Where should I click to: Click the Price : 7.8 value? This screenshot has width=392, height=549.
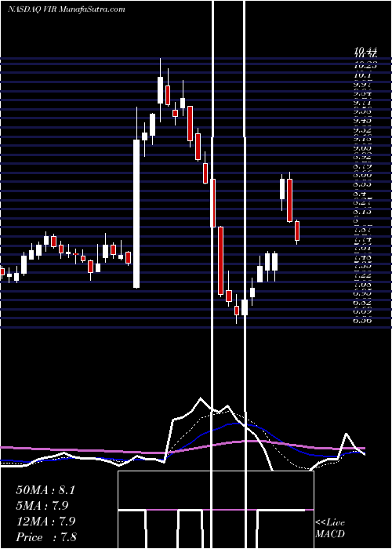pos(46,537)
